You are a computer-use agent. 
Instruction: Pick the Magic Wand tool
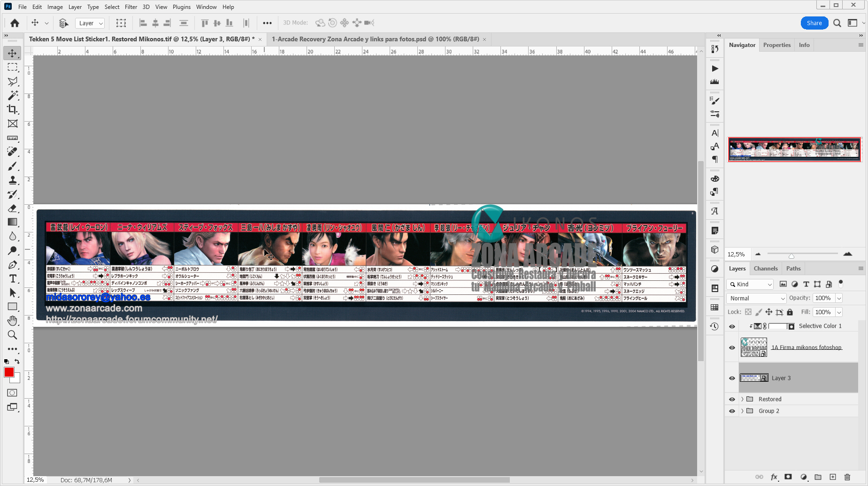pos(13,95)
